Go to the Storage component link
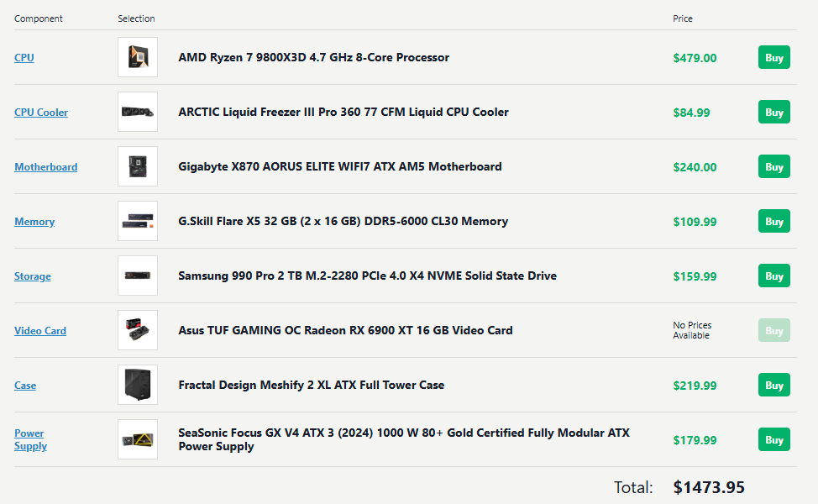The width and height of the screenshot is (818, 504). click(33, 276)
